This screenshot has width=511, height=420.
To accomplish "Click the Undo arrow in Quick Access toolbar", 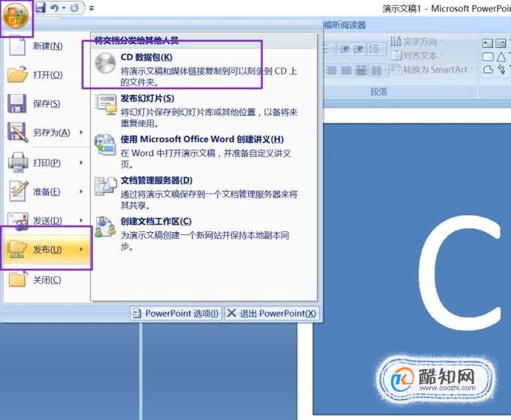I will coord(54,7).
